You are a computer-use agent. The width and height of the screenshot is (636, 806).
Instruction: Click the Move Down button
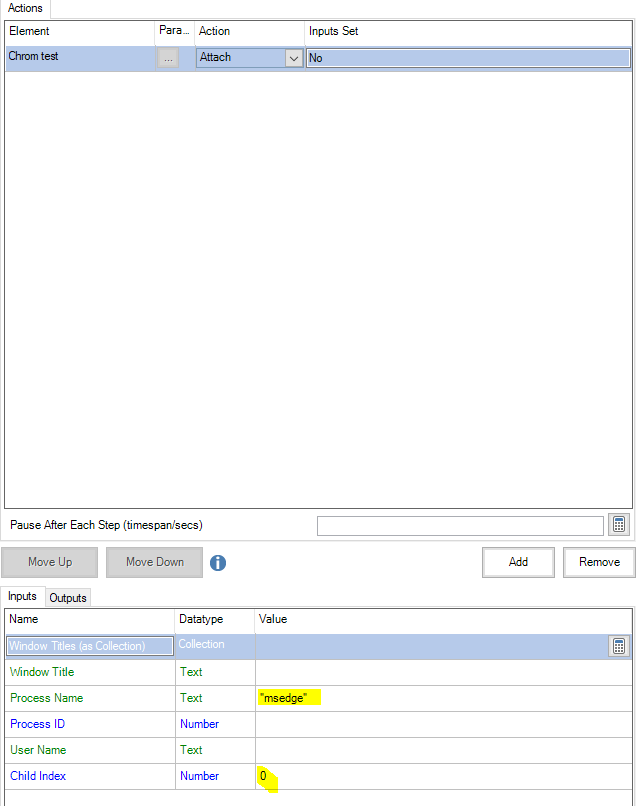tap(155, 562)
